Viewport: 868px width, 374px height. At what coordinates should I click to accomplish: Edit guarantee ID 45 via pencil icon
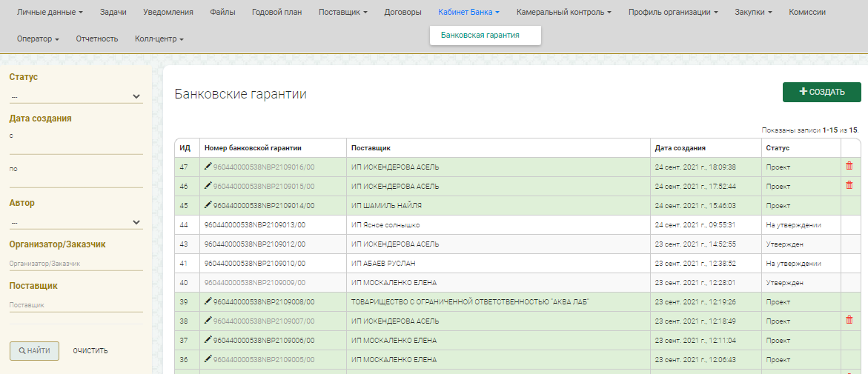tap(208, 205)
